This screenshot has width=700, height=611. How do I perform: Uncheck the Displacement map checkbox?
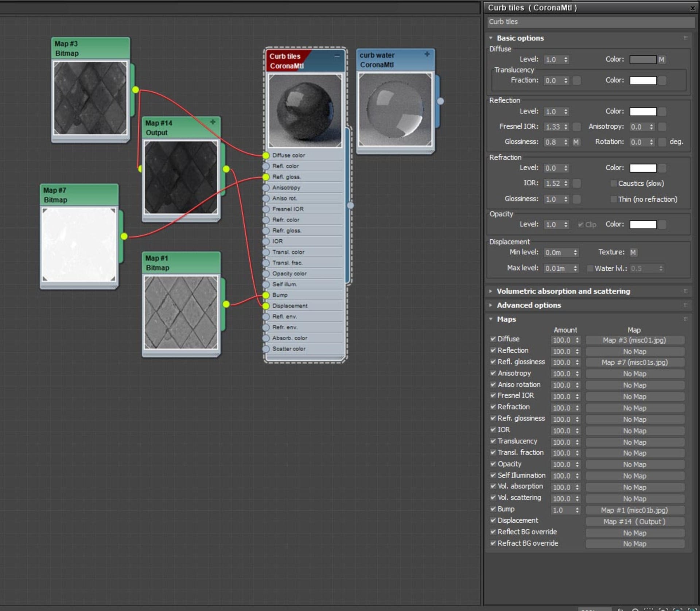pos(493,520)
